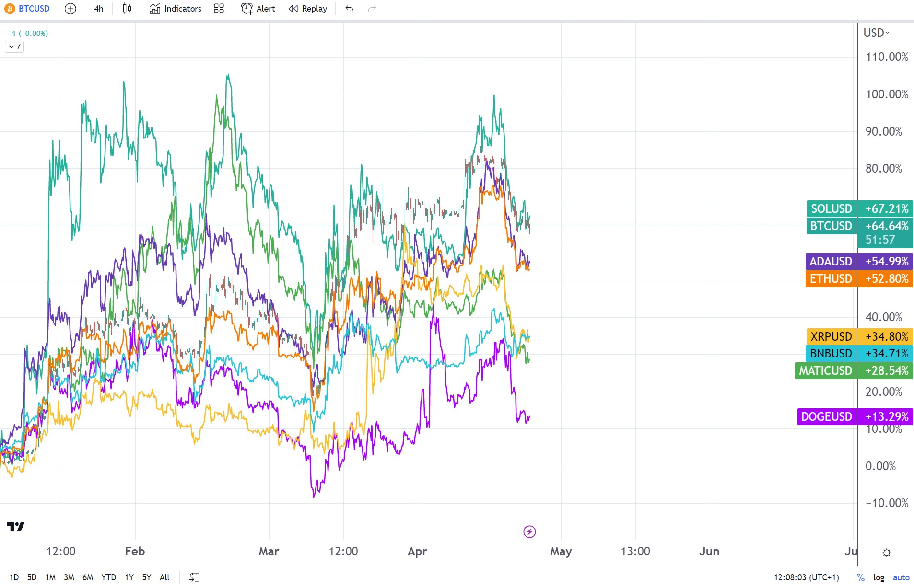Click the SOLUSD +67.21% value
The image size is (914, 588).
pyautogui.click(x=886, y=208)
